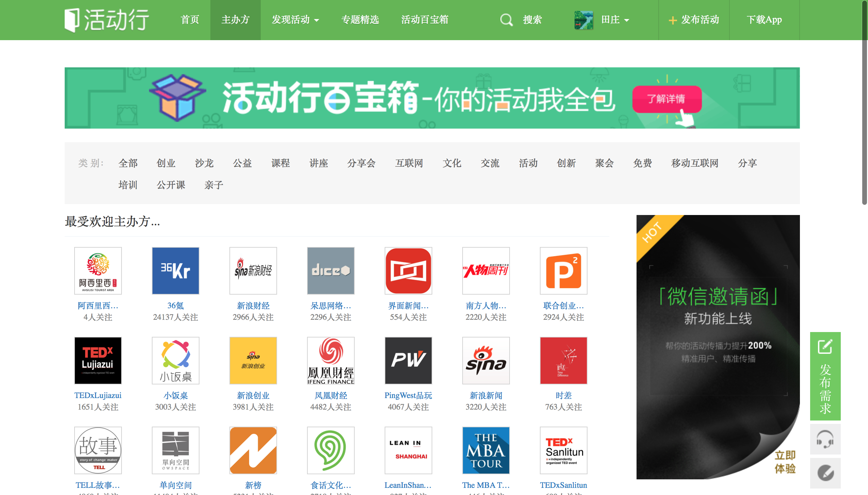This screenshot has height=495, width=868.
Task: Click the 了解详情 banner button
Action: pyautogui.click(x=667, y=99)
